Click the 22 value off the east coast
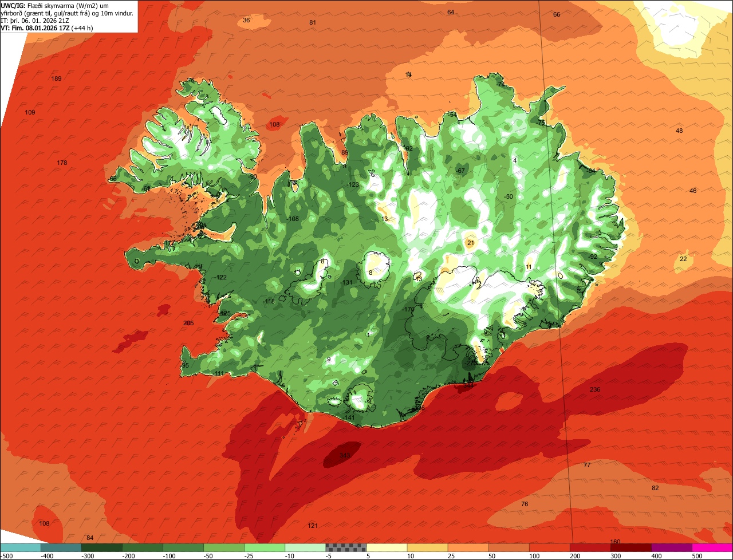This screenshot has width=733, height=560. pyautogui.click(x=683, y=259)
